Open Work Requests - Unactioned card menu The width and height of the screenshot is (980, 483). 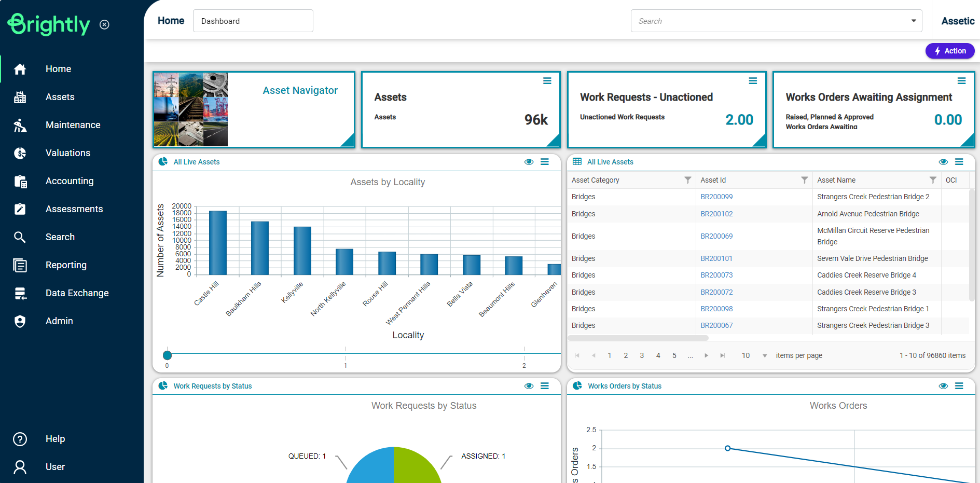click(x=753, y=81)
